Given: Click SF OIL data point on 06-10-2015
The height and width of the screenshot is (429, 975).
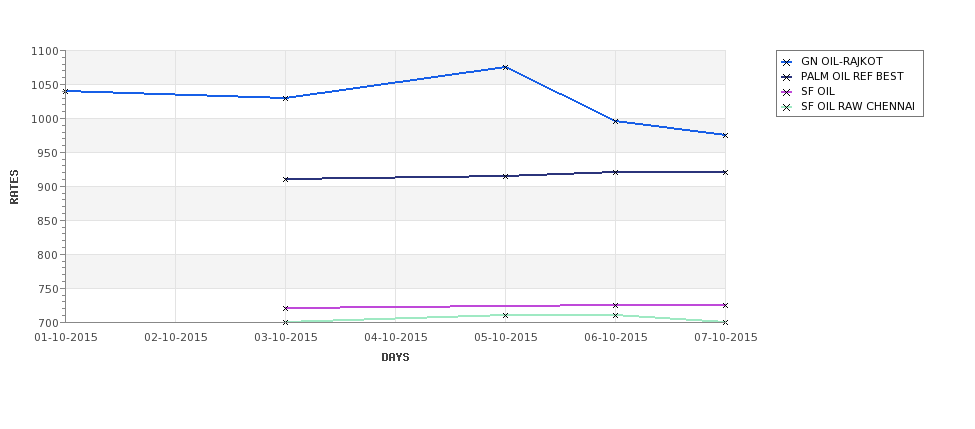Looking at the screenshot, I should click(616, 305).
